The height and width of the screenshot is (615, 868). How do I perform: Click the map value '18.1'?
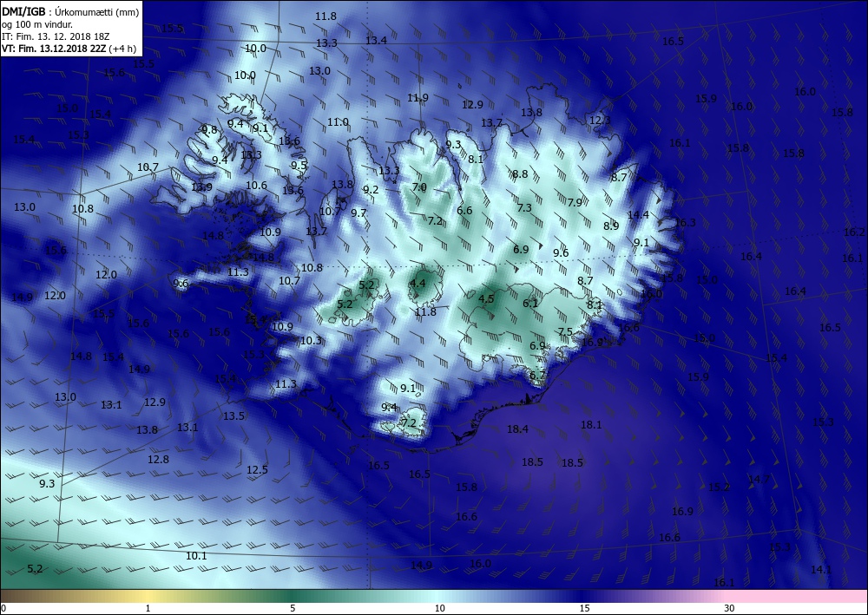tap(591, 425)
